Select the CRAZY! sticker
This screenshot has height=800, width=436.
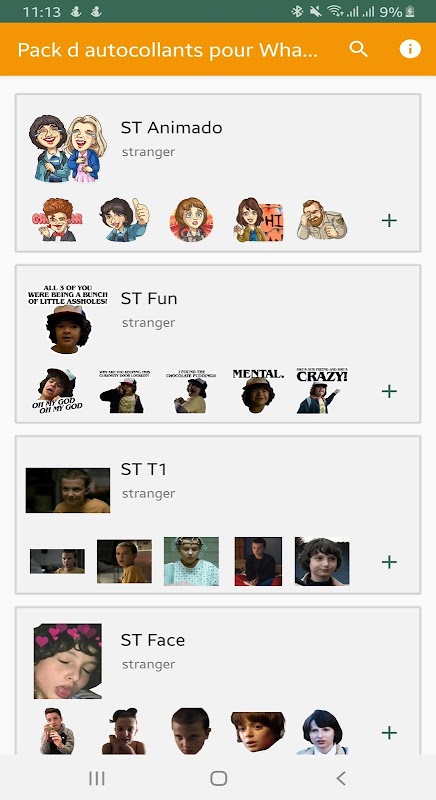pos(322,391)
